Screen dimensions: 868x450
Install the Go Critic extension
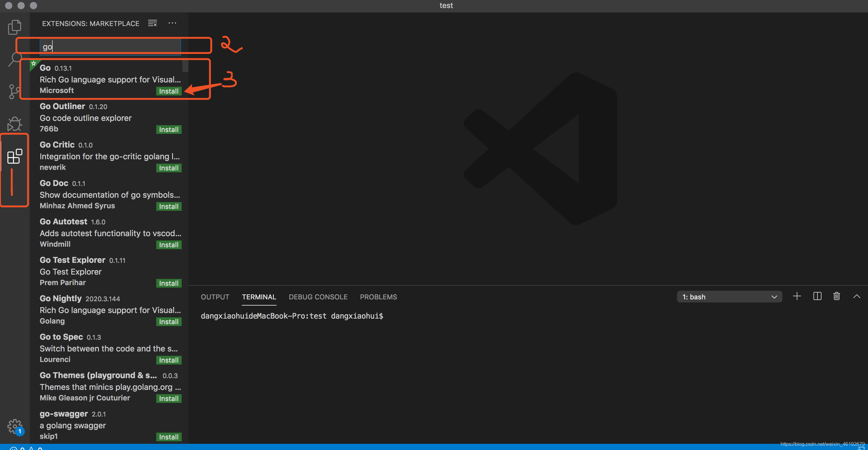pyautogui.click(x=169, y=168)
